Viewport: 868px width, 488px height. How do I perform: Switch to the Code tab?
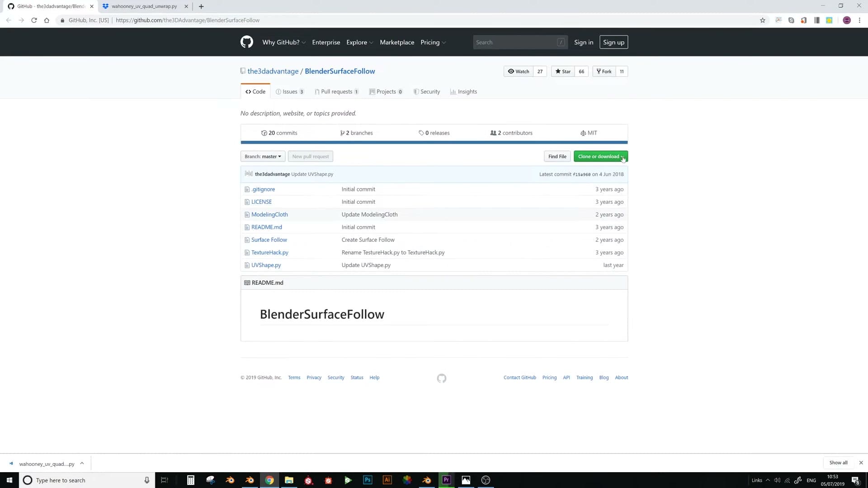point(255,91)
